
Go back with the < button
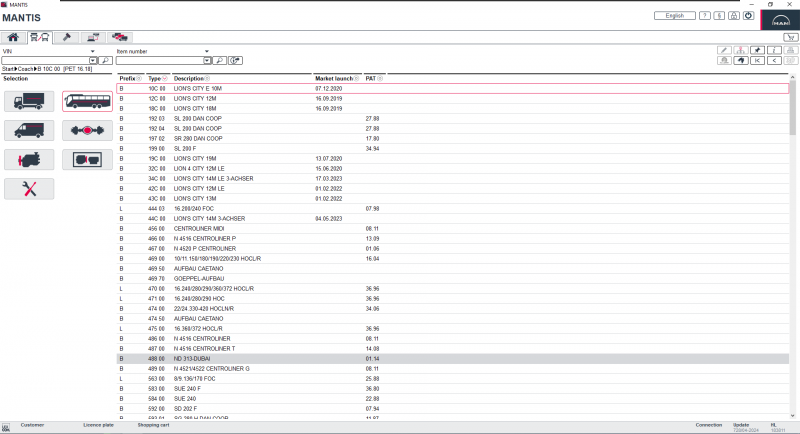774,61
